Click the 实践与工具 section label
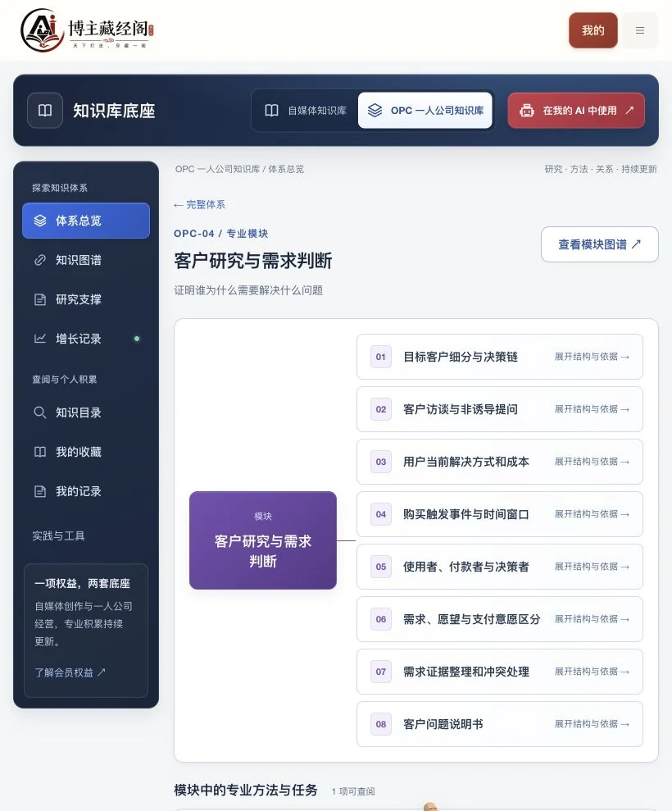Viewport: 672px width, 811px height. coord(58,535)
